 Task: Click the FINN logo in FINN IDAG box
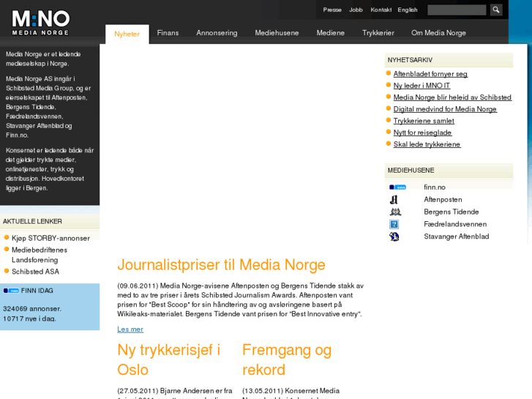point(11,291)
